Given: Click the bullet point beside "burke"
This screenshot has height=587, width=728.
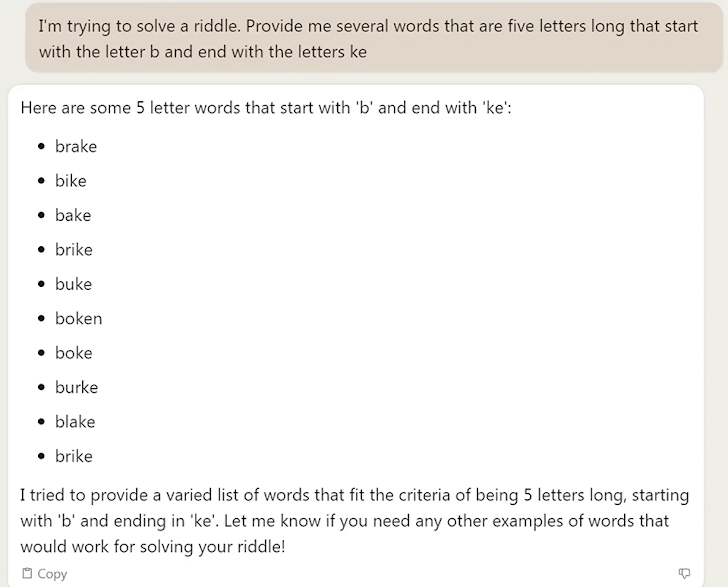Looking at the screenshot, I should (x=41, y=388).
